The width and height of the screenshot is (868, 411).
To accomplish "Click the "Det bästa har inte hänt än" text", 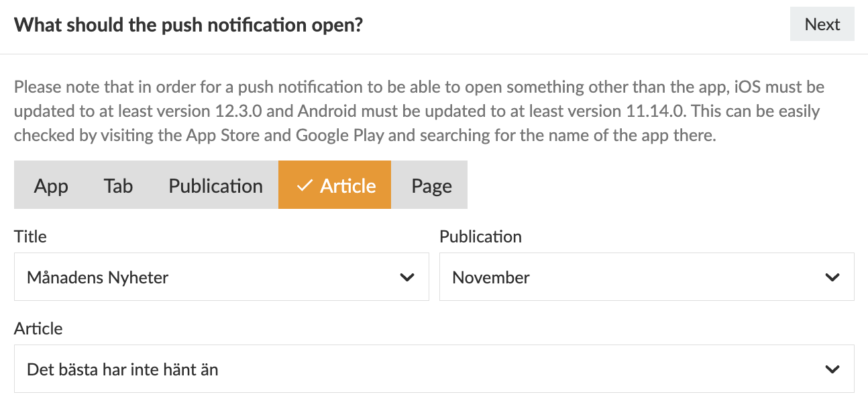I will [x=123, y=369].
